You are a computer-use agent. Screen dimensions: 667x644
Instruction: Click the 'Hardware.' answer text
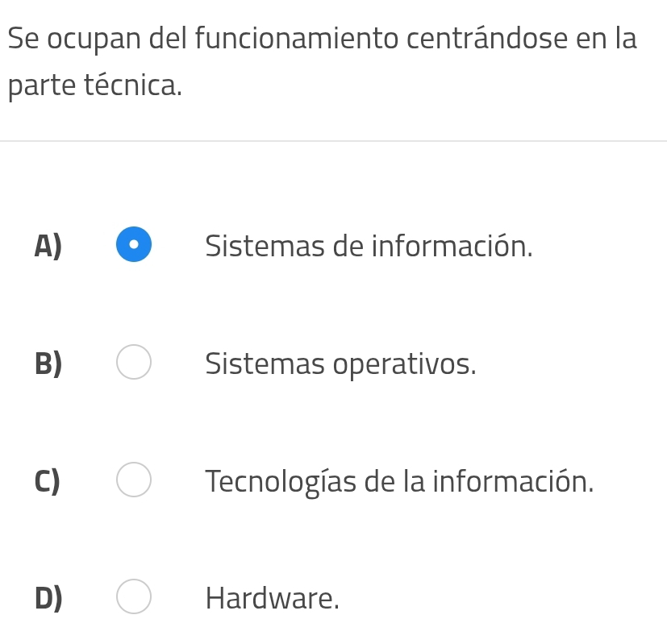[x=273, y=599]
